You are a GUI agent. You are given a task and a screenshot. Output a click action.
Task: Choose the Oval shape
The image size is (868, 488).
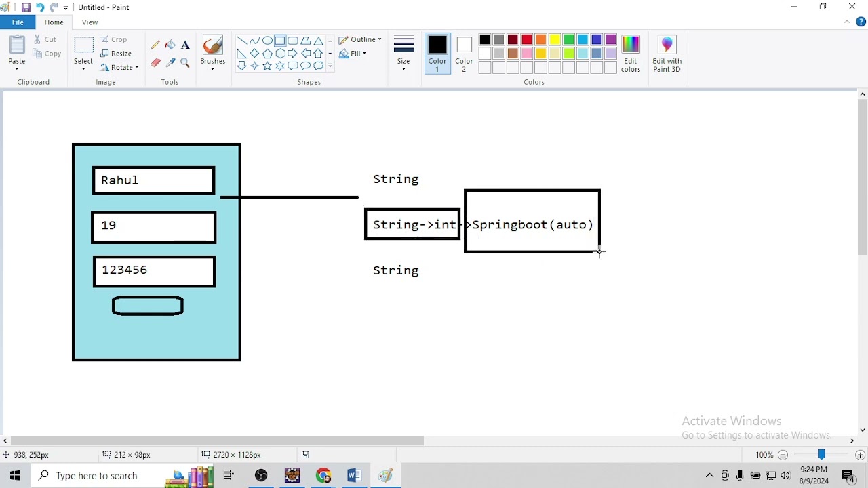pyautogui.click(x=267, y=41)
